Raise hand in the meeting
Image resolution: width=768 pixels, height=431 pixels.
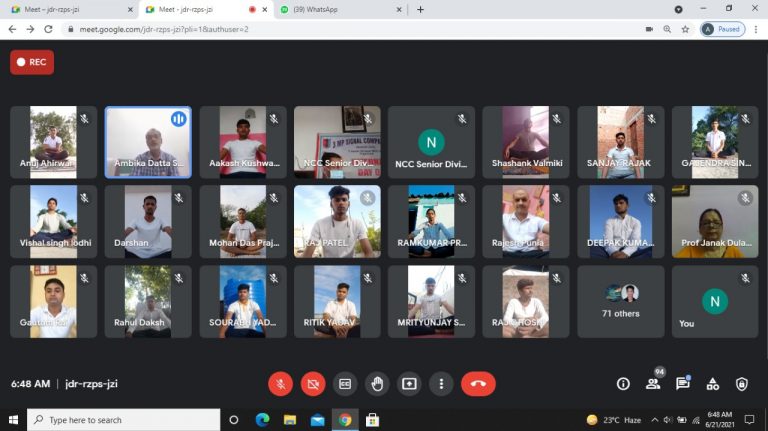[377, 383]
